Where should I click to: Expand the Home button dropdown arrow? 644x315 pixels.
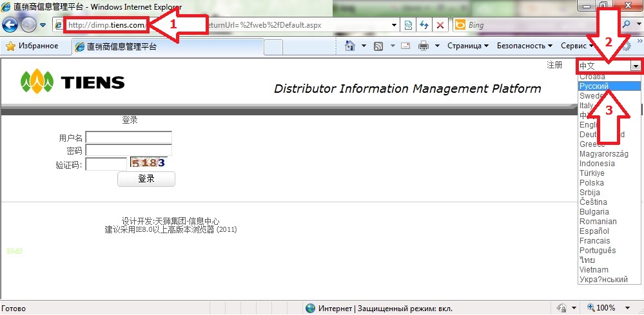click(x=364, y=46)
